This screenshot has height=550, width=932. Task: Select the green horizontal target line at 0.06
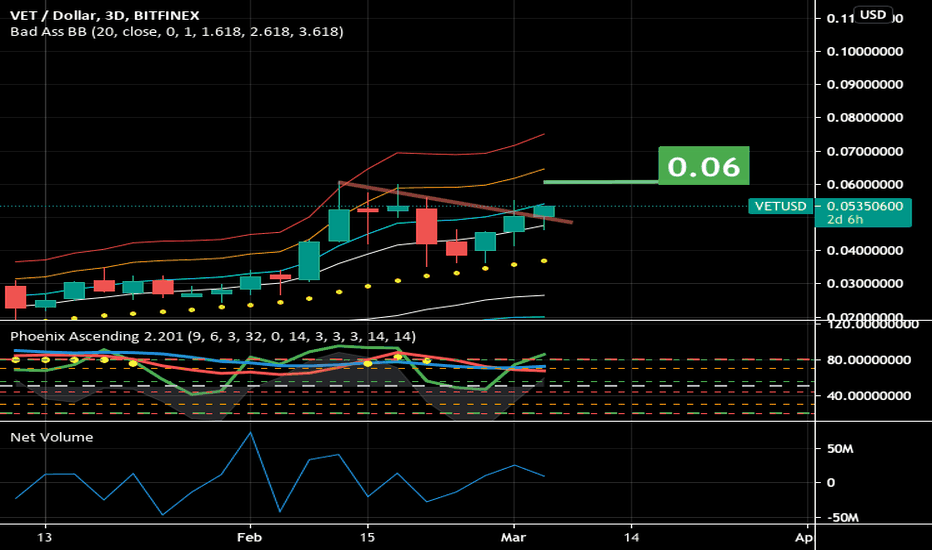[601, 182]
